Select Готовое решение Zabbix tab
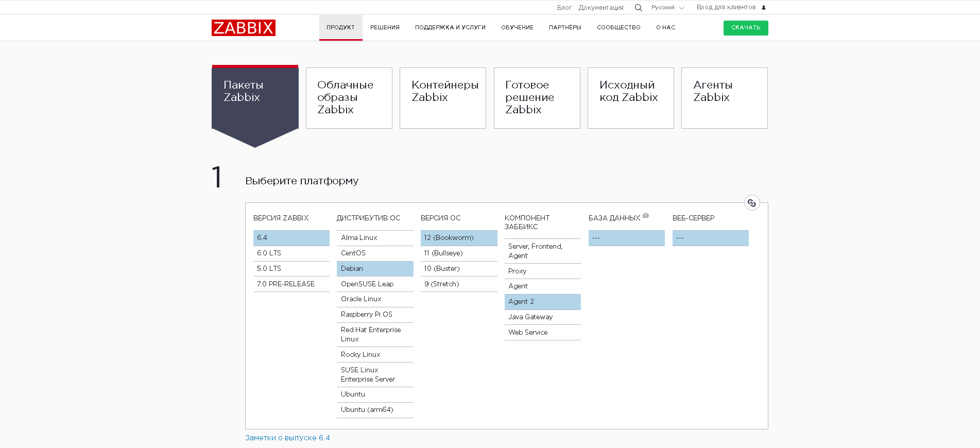 (x=537, y=98)
